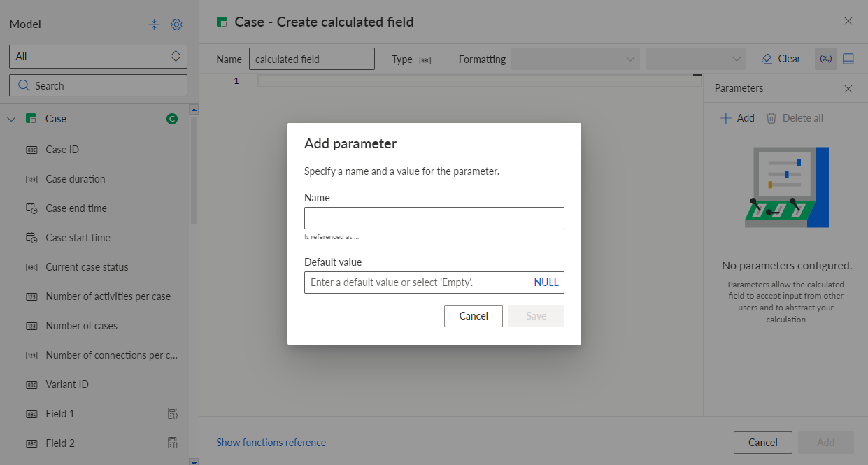Select the Case duration field
Image resolution: width=868 pixels, height=465 pixels.
point(76,179)
